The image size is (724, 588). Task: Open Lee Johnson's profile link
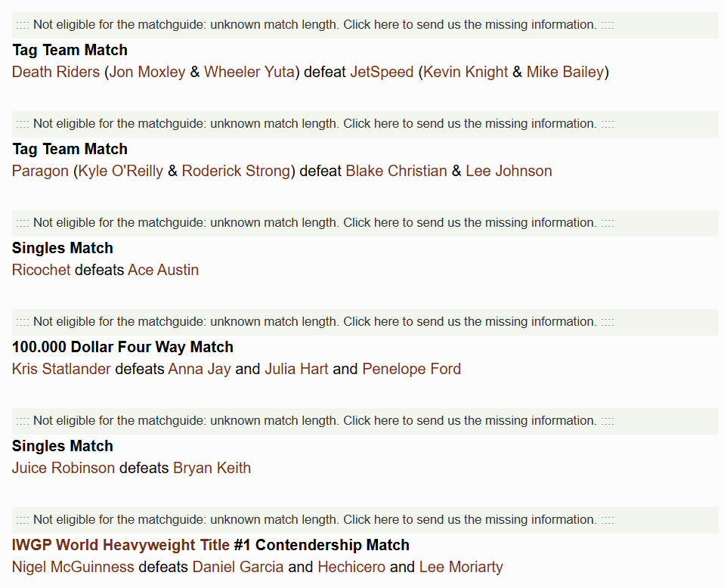pyautogui.click(x=509, y=171)
